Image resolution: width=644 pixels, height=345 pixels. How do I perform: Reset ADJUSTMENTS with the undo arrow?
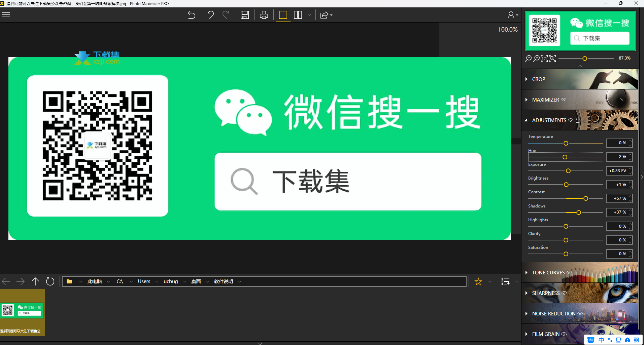578,120
